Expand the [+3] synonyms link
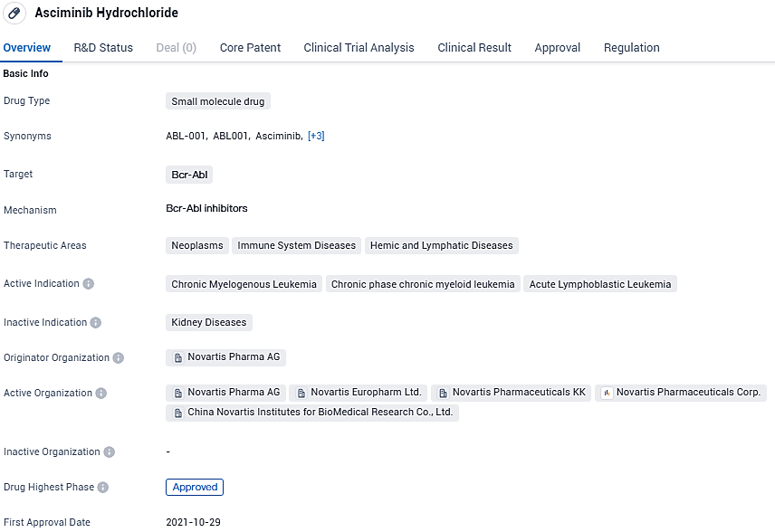Screen dimensions: 775x532 (x=316, y=137)
